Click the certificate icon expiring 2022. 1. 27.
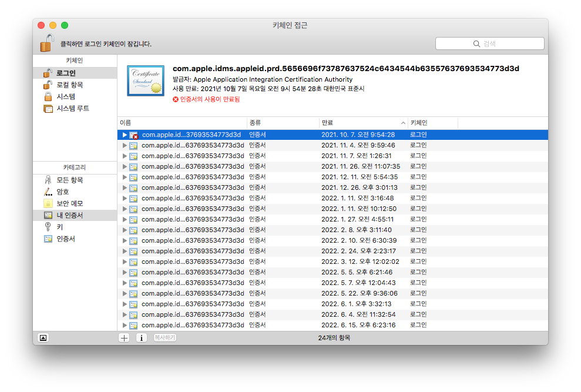This screenshot has width=581, height=392. 133,220
